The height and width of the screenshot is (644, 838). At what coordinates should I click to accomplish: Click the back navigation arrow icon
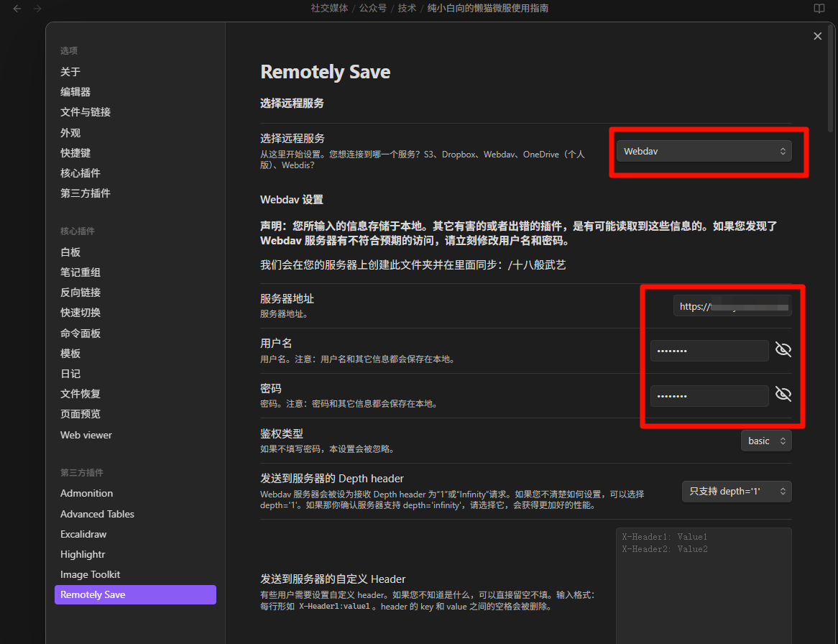click(17, 9)
